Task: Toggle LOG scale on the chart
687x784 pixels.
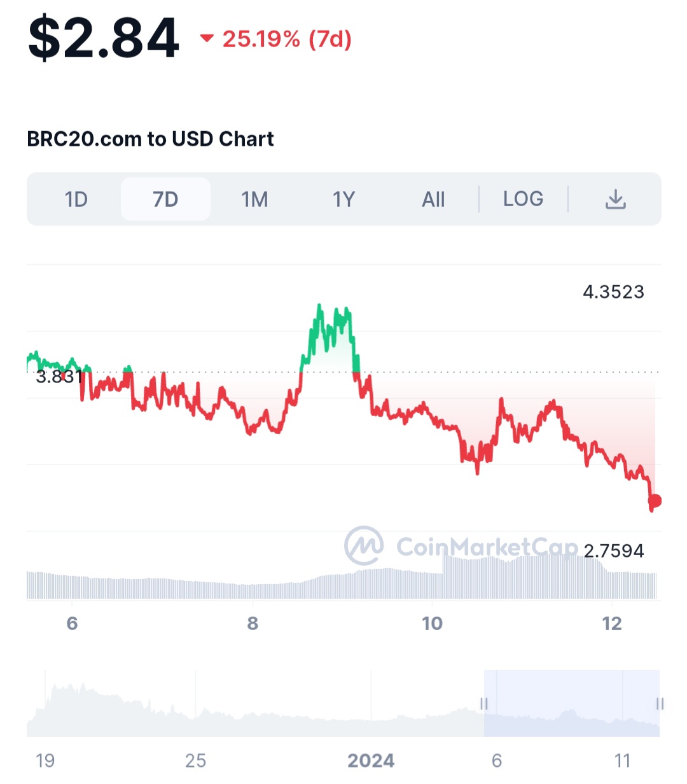Action: click(523, 199)
